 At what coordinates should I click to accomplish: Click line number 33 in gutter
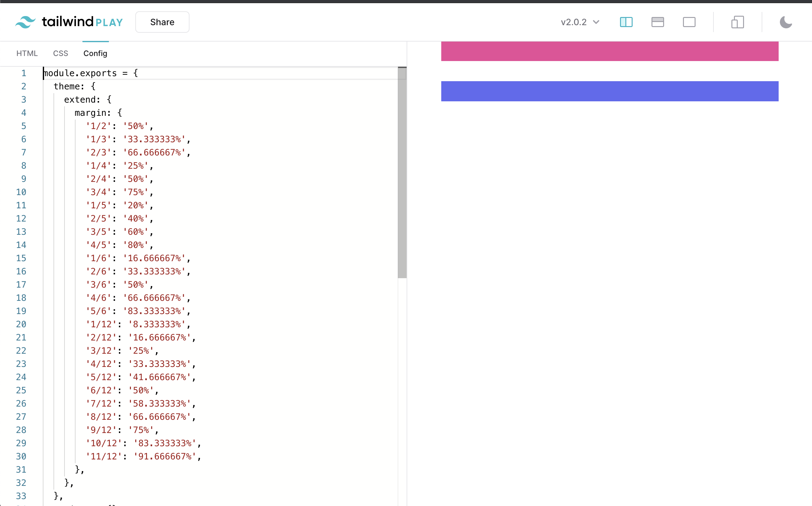[21, 496]
